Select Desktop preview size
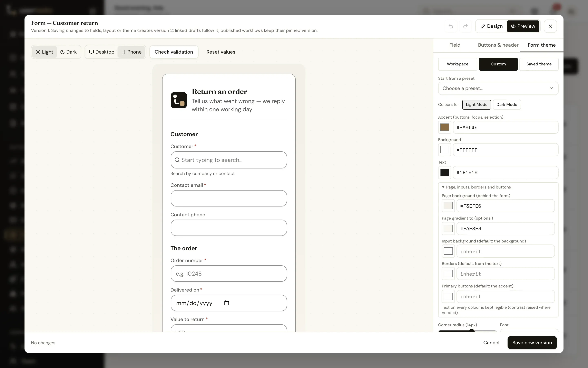This screenshot has height=368, width=588. [101, 52]
